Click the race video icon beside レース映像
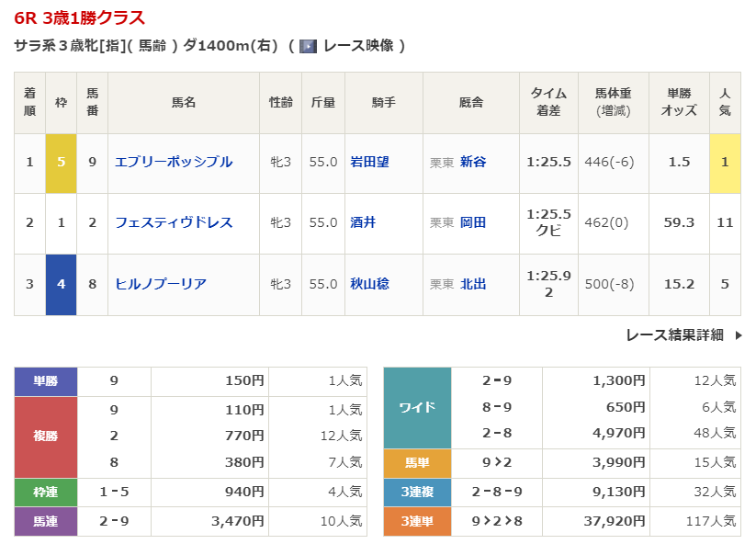The width and height of the screenshot is (756, 544). click(x=309, y=46)
